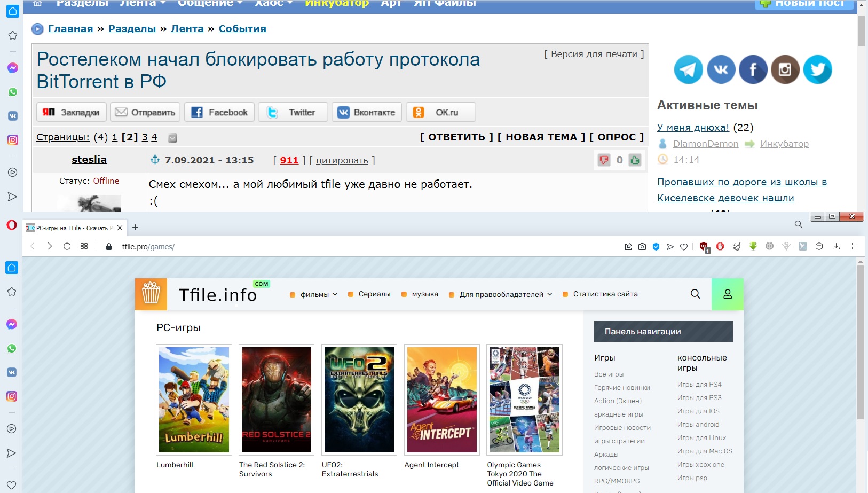Open the Версия для печати link
Viewport: 868px width, 493px height.
pyautogui.click(x=594, y=54)
